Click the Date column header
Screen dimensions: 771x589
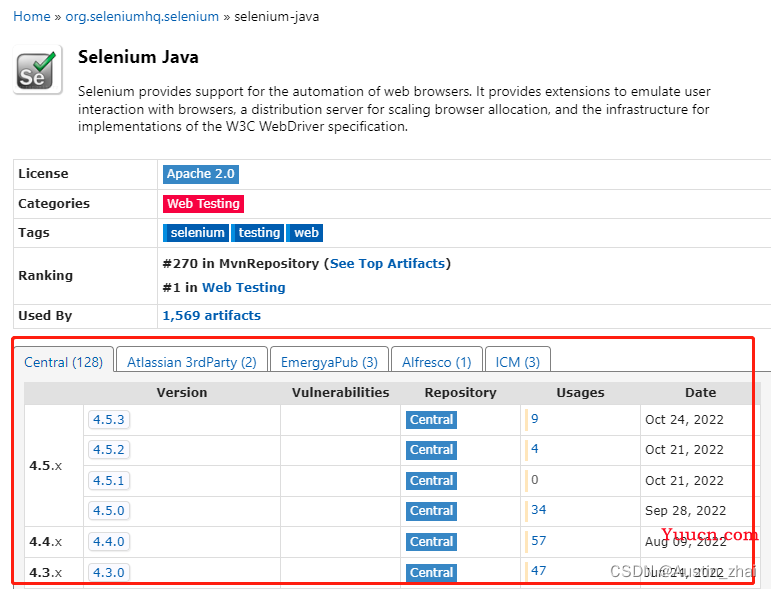(700, 393)
